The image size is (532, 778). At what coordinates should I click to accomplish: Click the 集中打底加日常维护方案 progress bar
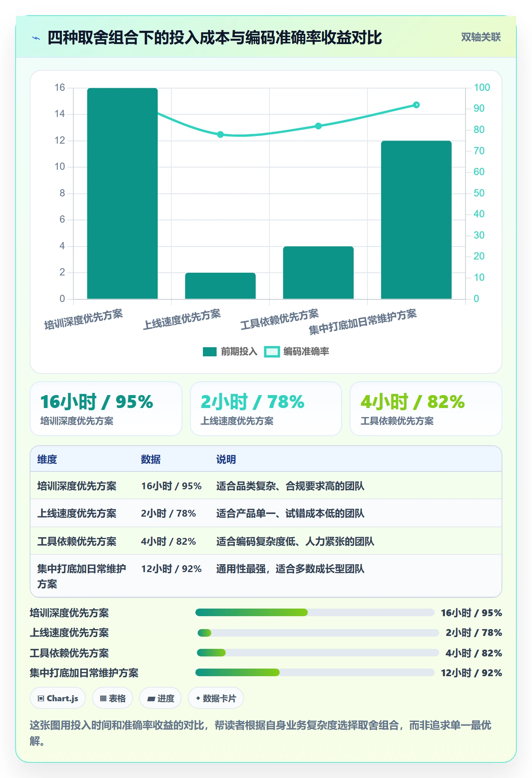click(315, 672)
